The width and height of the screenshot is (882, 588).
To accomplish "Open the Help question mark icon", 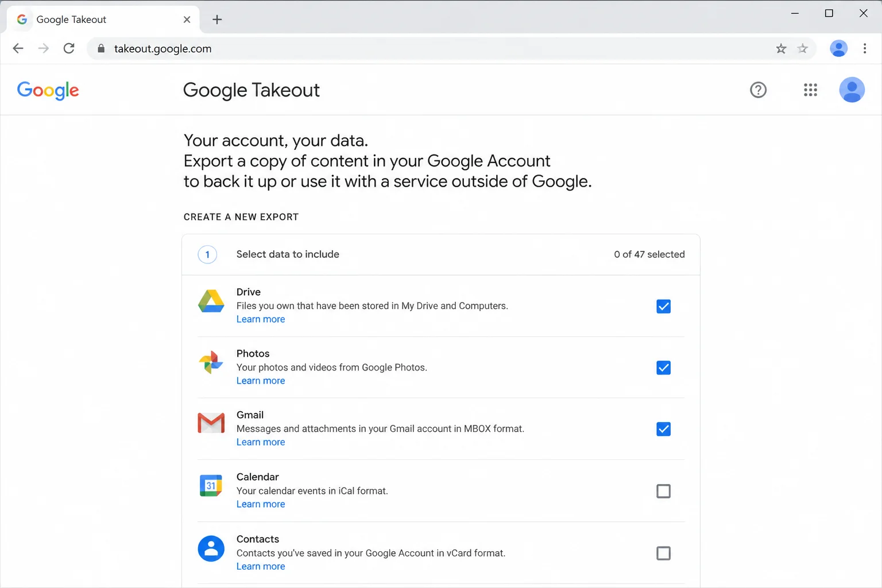I will 758,90.
